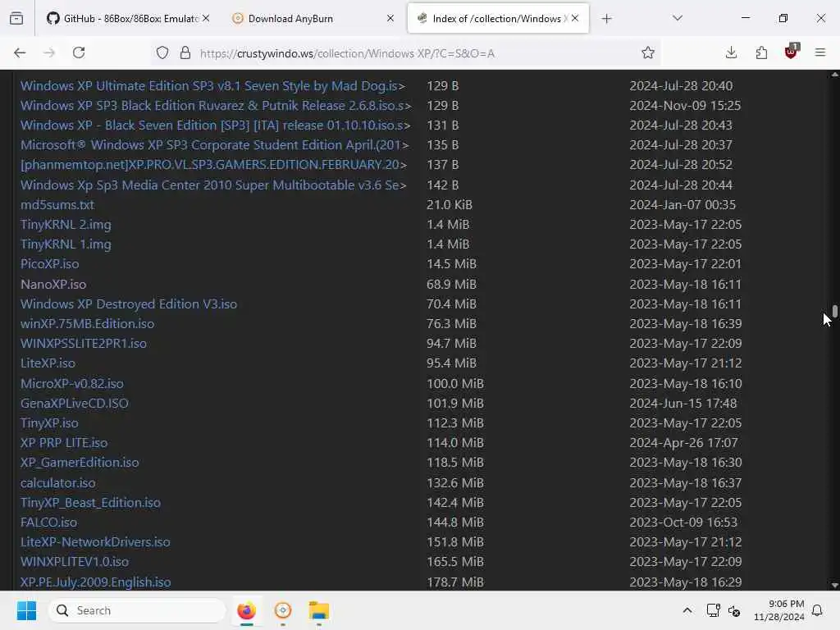
Task: Open File Explorer from the taskbar
Action: click(319, 610)
